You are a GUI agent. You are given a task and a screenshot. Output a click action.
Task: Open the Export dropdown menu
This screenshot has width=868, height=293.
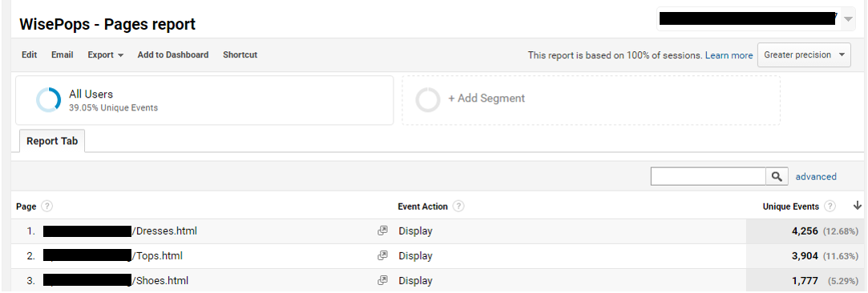click(105, 54)
